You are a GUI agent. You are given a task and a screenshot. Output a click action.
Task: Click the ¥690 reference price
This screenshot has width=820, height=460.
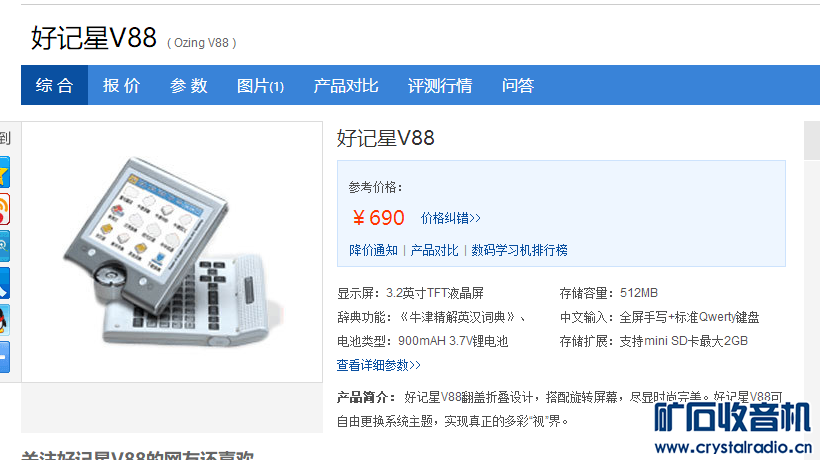click(379, 217)
